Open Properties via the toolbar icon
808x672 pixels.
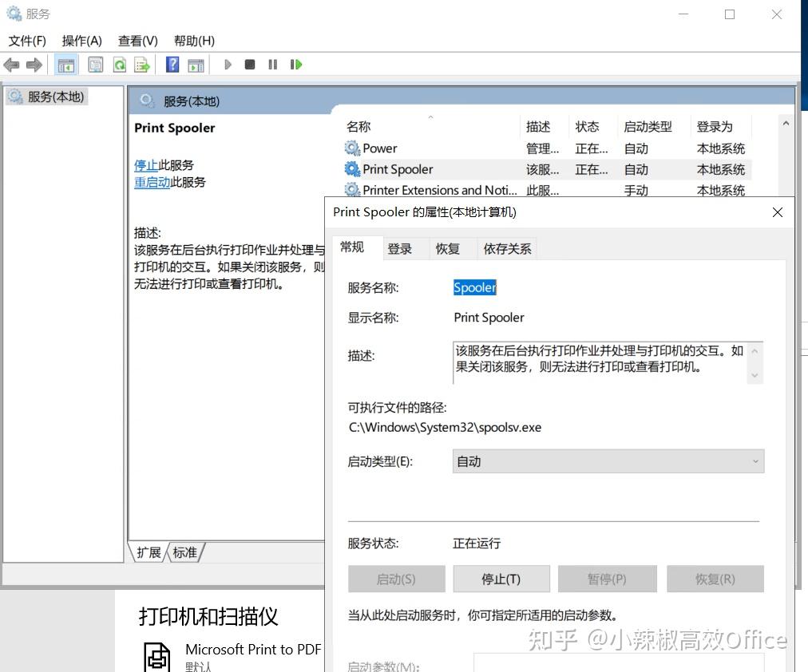[95, 64]
